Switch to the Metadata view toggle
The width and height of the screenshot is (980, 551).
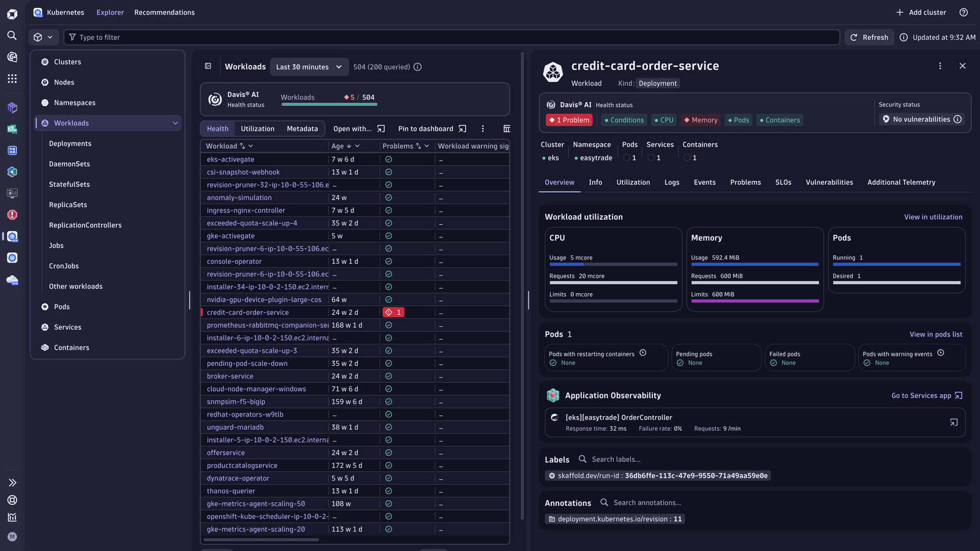pos(303,129)
